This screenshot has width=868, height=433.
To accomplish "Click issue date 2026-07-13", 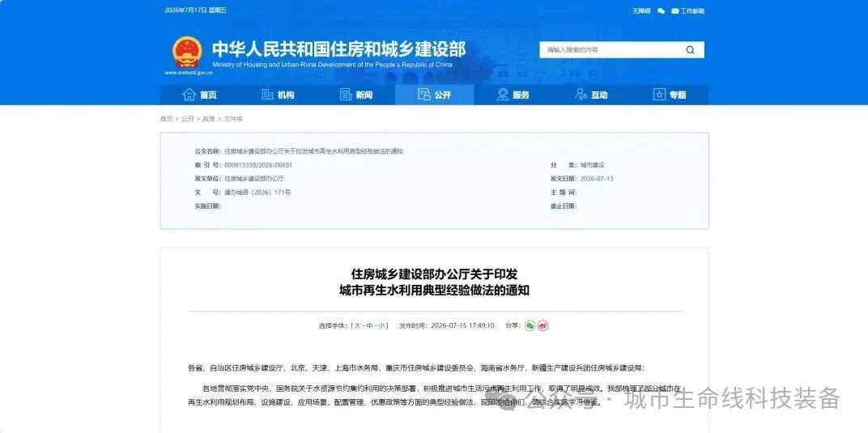I will [x=597, y=179].
